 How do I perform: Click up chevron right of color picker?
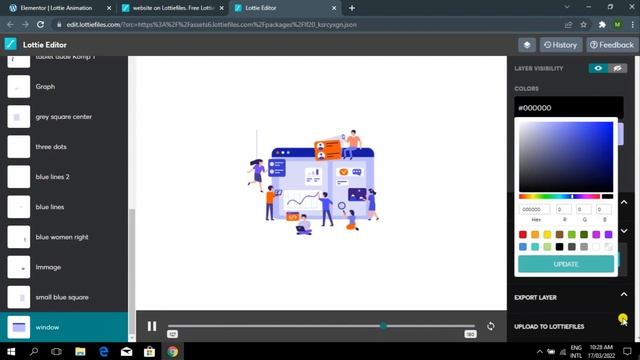pyautogui.click(x=624, y=202)
